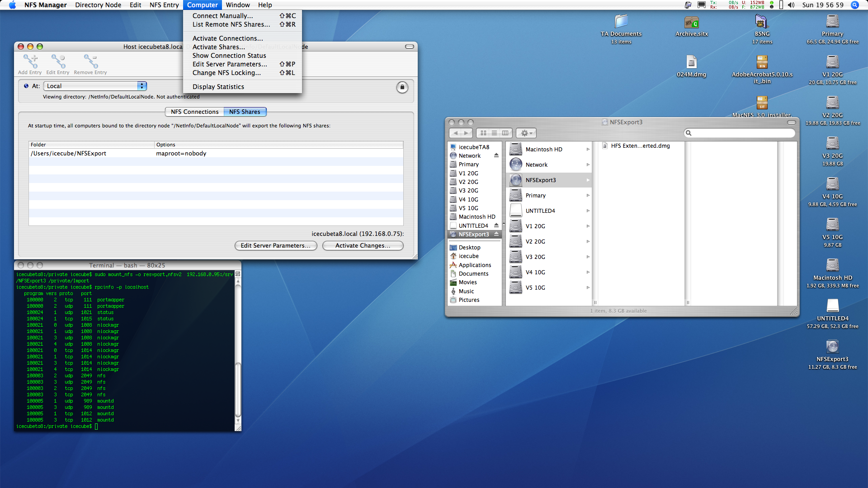Select Applications in Finder sidebar
Viewport: 868px width, 488px height.
point(474,265)
